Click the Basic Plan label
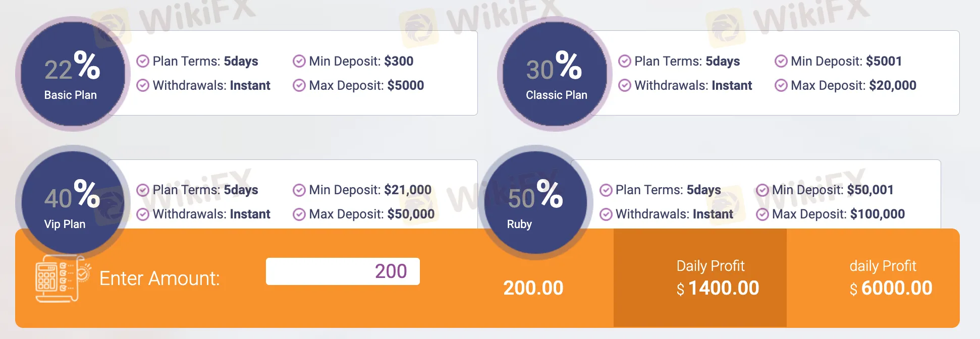 (x=70, y=94)
